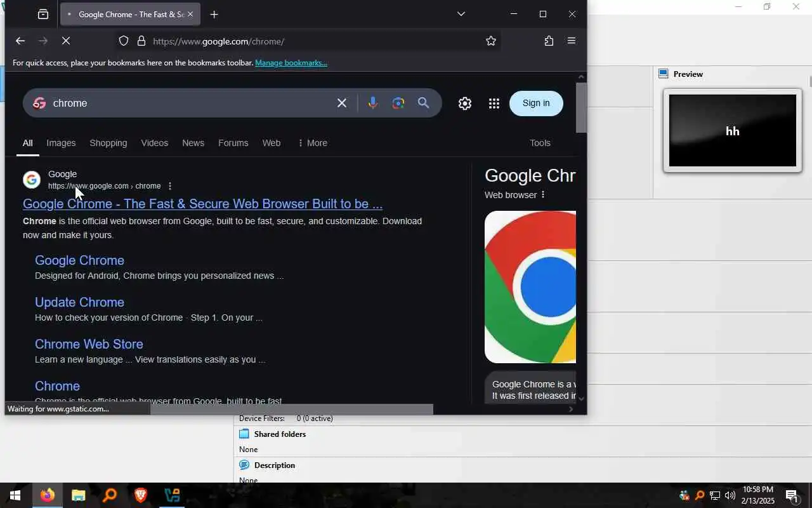Open the search Tools option
This screenshot has width=812, height=508.
tap(540, 143)
